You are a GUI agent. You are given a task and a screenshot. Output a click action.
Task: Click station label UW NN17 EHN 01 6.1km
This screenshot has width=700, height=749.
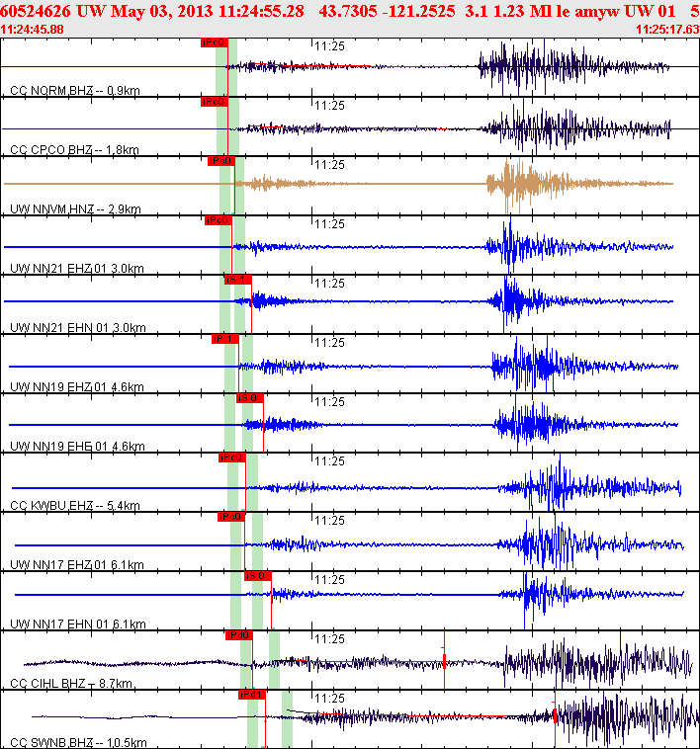tap(78, 624)
